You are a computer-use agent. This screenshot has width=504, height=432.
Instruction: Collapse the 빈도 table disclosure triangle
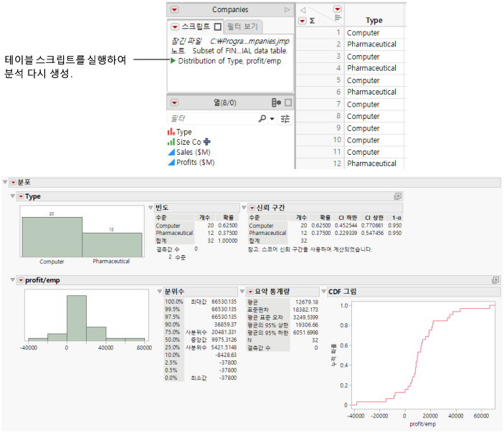coord(151,208)
